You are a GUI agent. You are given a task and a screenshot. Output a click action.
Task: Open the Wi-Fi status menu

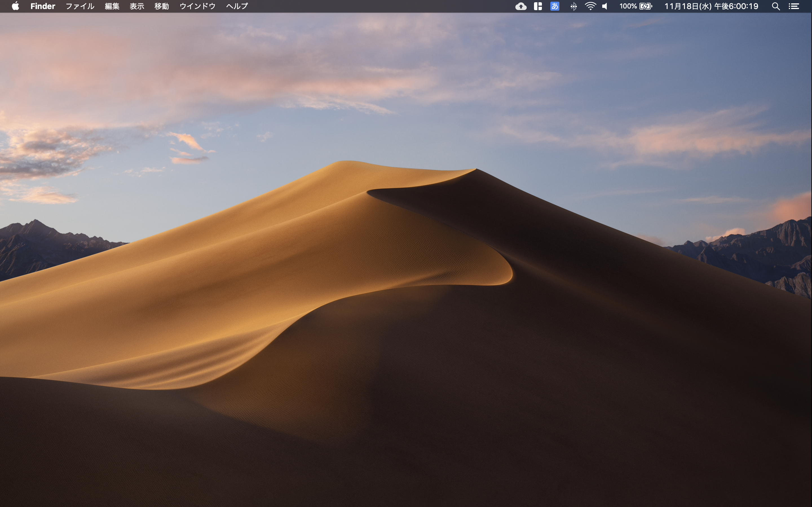590,6
